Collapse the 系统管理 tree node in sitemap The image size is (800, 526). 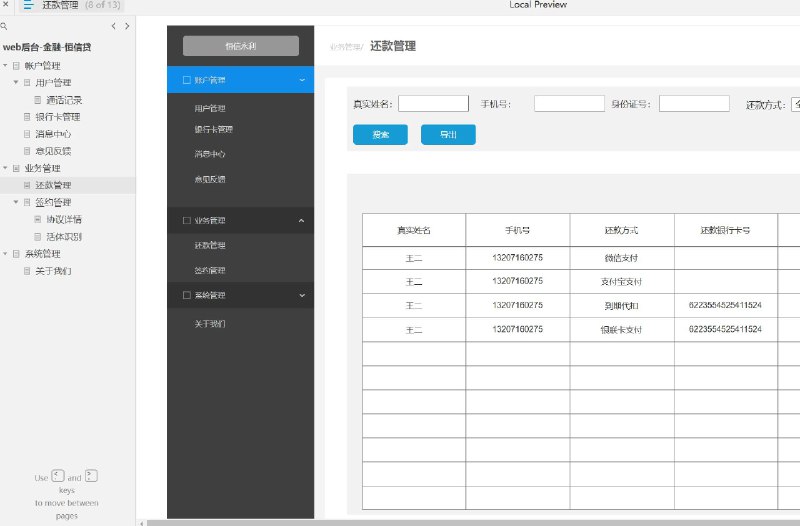point(5,254)
